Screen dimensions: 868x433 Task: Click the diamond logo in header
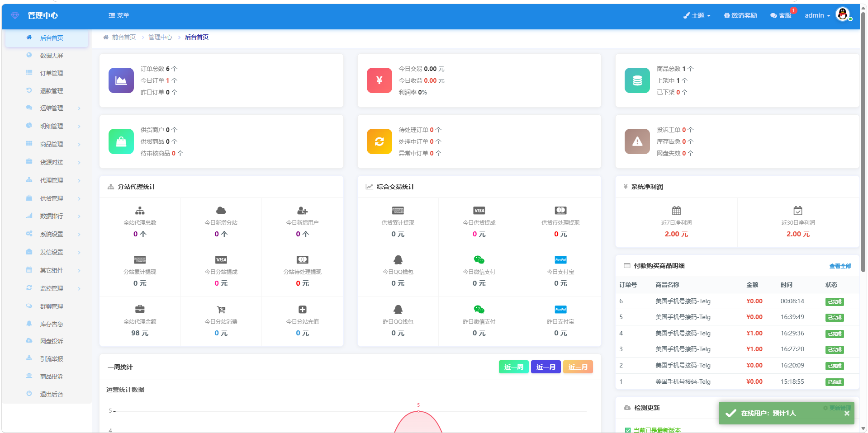click(15, 15)
